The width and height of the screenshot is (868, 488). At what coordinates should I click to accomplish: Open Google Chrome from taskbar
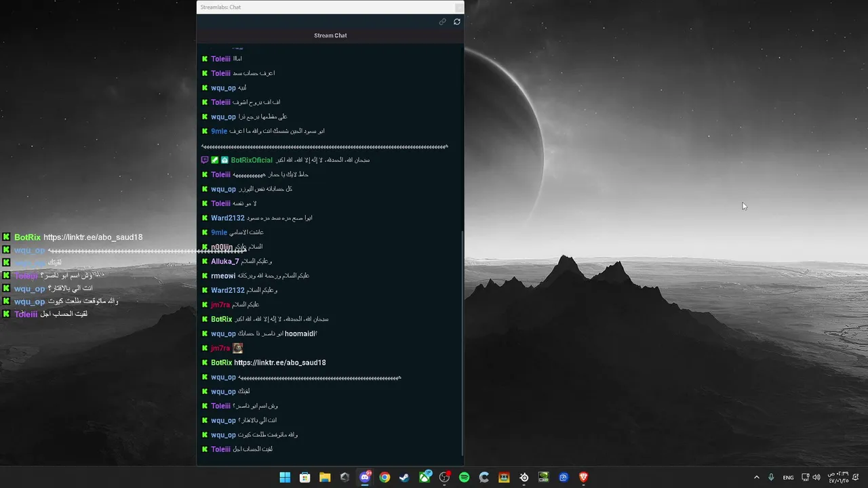click(384, 477)
